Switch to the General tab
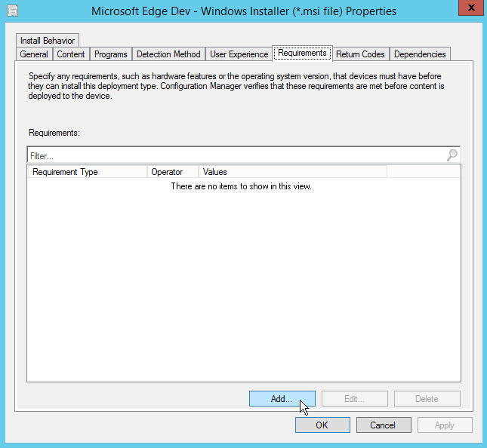Image resolution: width=487 pixels, height=448 pixels. coord(34,54)
